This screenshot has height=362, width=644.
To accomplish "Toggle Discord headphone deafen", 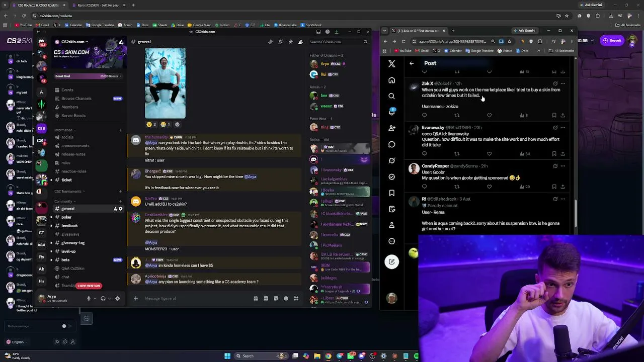I will tap(103, 298).
